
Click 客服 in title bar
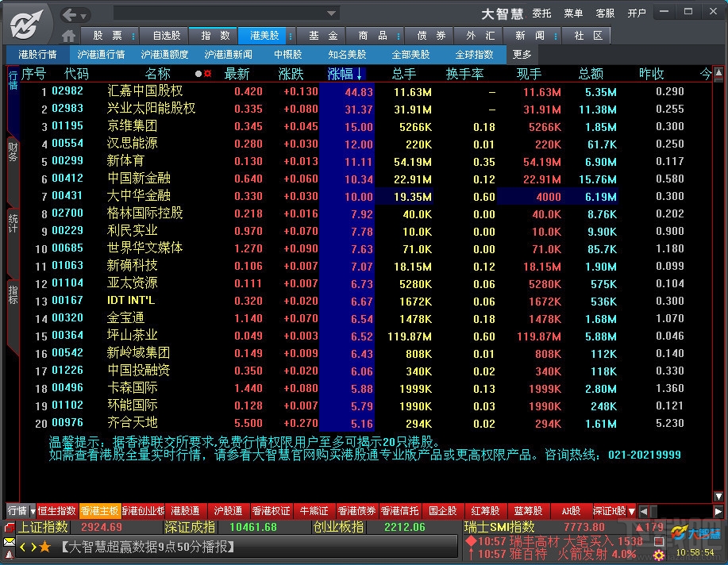605,13
